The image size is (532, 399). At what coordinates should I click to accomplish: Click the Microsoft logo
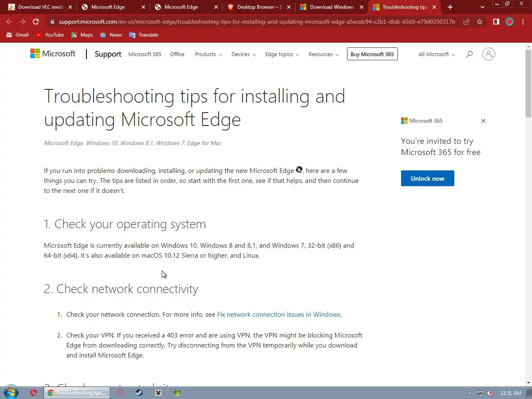click(53, 54)
